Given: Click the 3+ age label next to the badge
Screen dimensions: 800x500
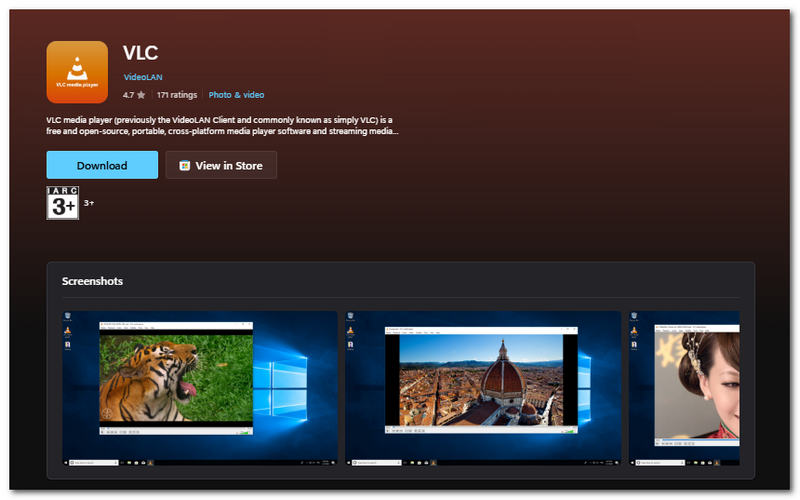Looking at the screenshot, I should (x=89, y=203).
